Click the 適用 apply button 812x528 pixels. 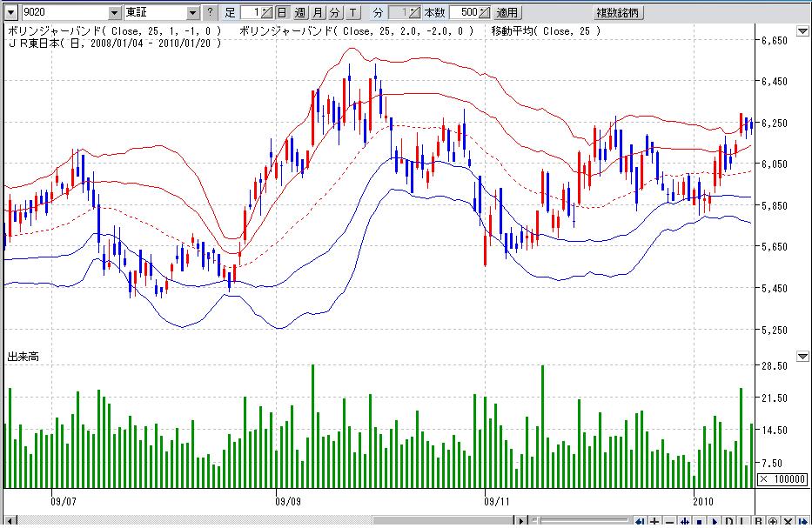[x=507, y=12]
